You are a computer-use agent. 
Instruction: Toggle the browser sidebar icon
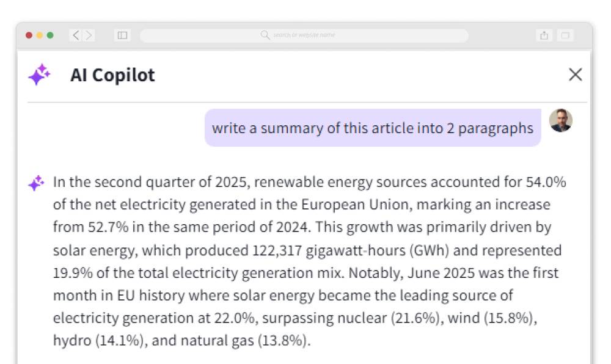[122, 35]
